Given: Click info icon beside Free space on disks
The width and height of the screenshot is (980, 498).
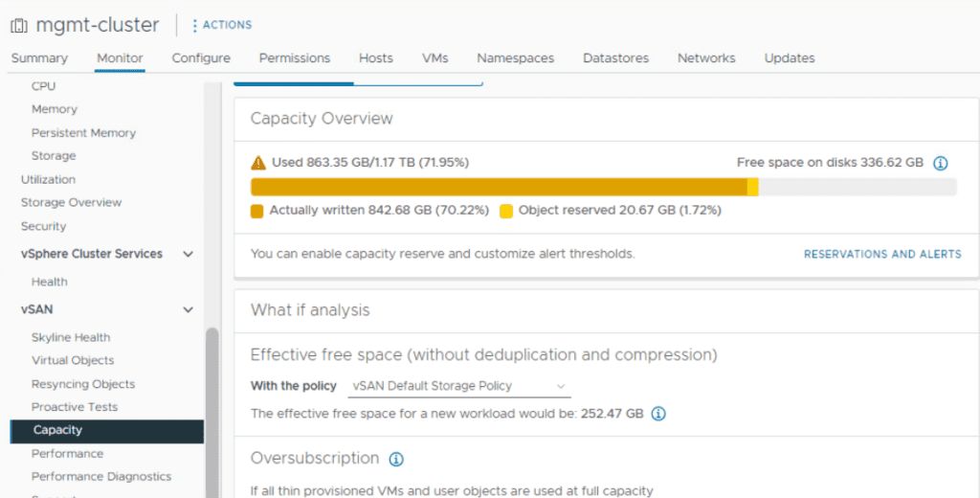Looking at the screenshot, I should pos(940,164).
